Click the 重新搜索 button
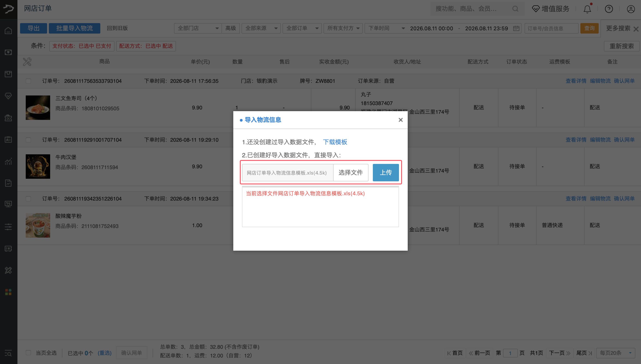 tap(622, 46)
